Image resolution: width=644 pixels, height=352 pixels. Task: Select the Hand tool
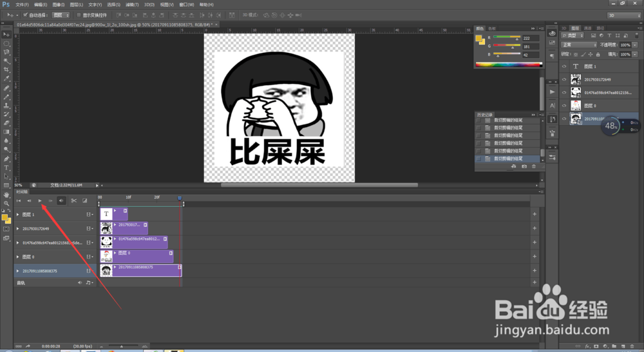coord(6,195)
